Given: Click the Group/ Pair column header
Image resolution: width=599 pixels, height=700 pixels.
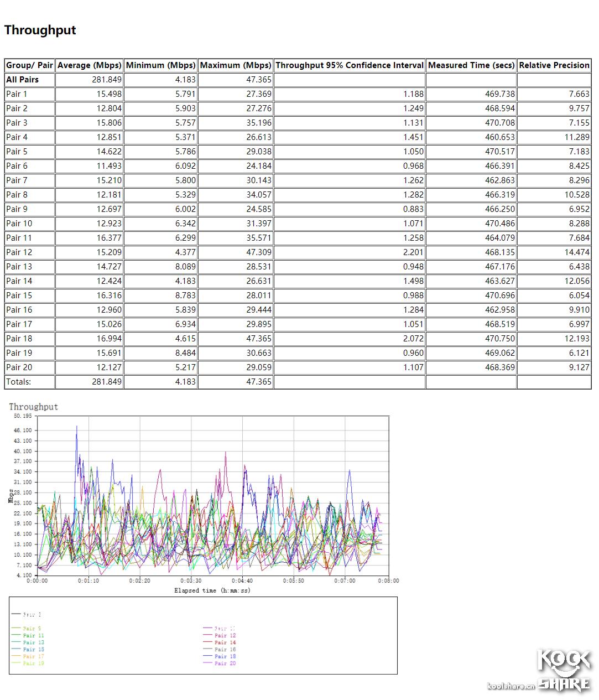Looking at the screenshot, I should pos(29,65).
